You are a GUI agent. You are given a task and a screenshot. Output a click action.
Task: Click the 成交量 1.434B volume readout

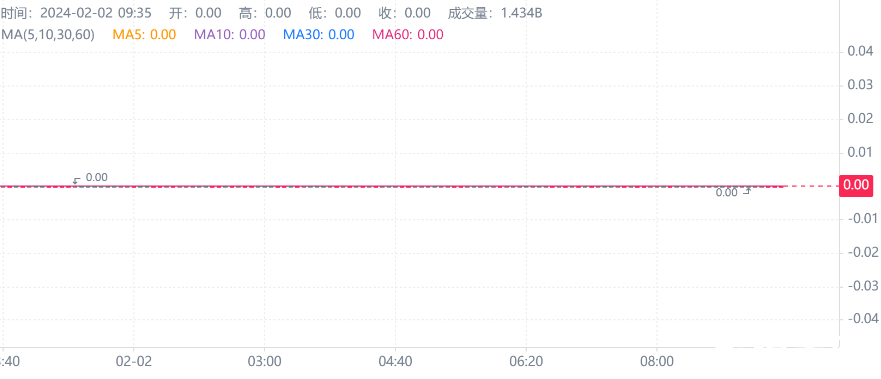point(495,13)
